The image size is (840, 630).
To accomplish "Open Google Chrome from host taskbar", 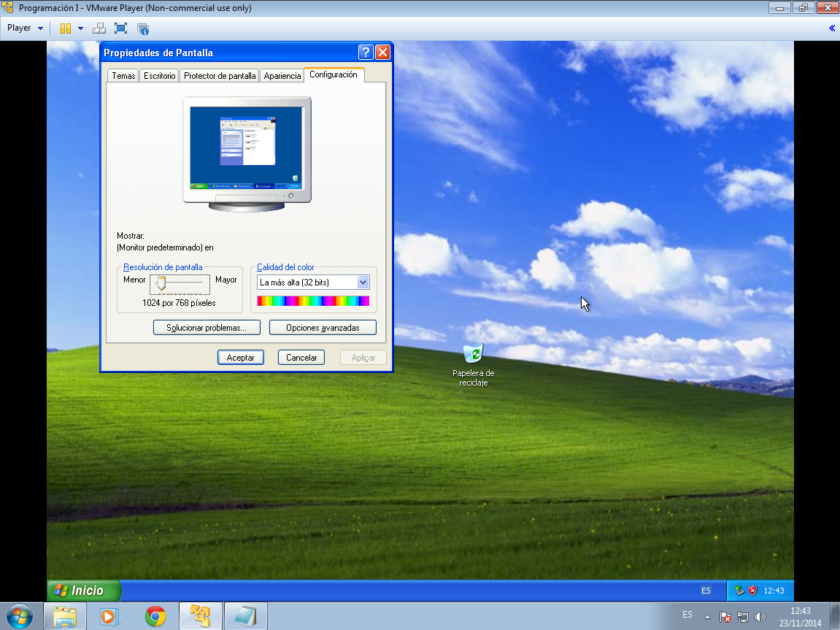I will (x=155, y=617).
